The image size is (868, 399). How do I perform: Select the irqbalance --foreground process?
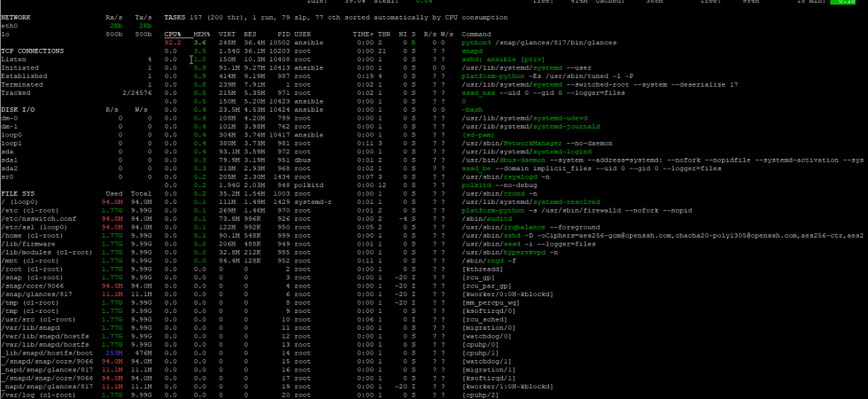pyautogui.click(x=531, y=227)
